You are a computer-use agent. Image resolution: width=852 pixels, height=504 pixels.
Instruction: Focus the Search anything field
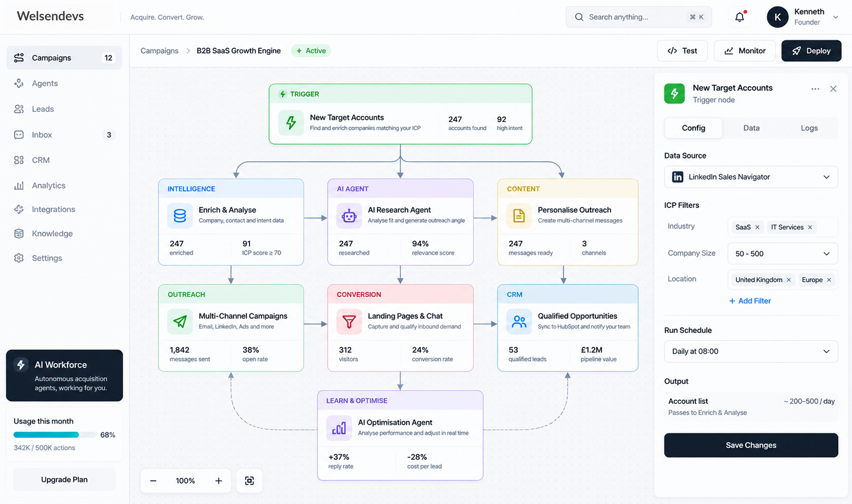pos(638,17)
